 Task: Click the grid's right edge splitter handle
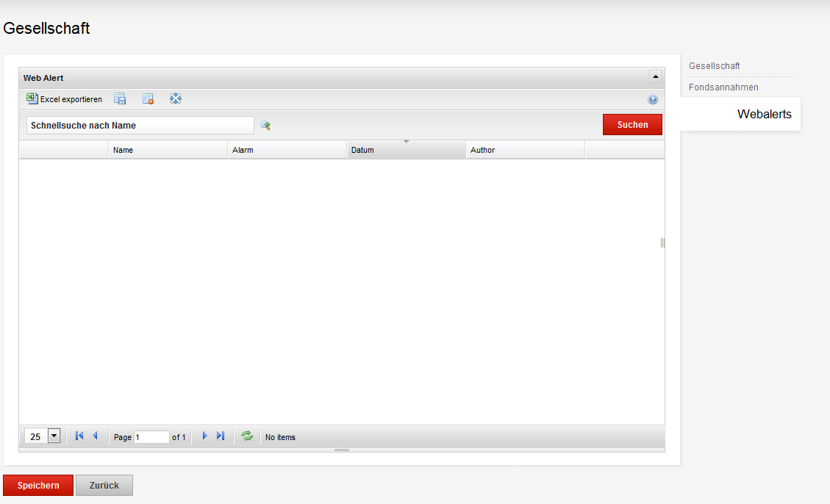(x=662, y=242)
